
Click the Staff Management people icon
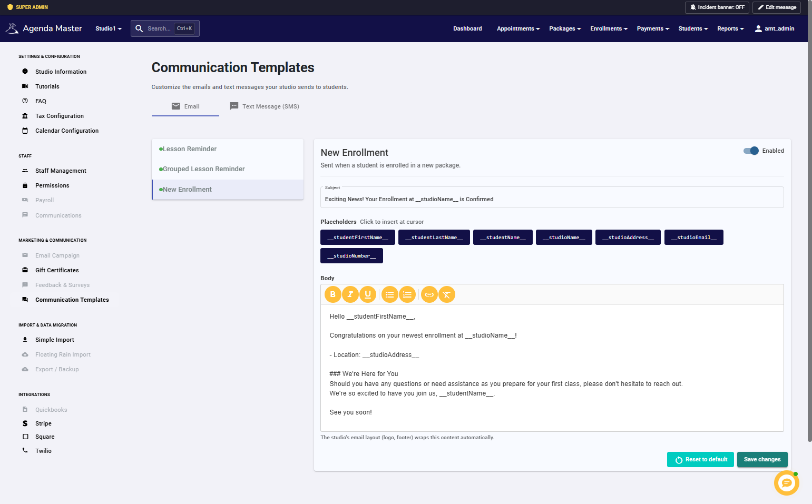pyautogui.click(x=25, y=171)
